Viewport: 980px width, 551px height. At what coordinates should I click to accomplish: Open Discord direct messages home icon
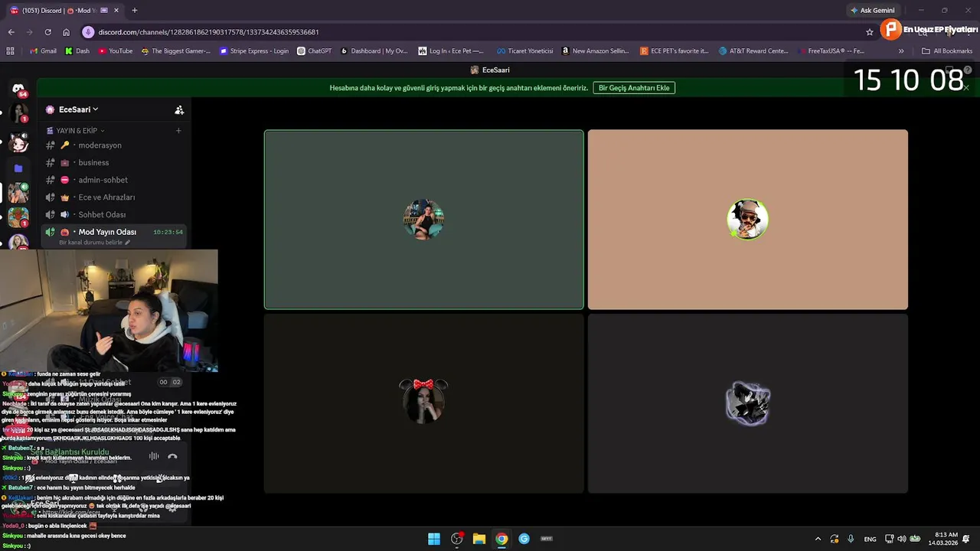pyautogui.click(x=18, y=89)
